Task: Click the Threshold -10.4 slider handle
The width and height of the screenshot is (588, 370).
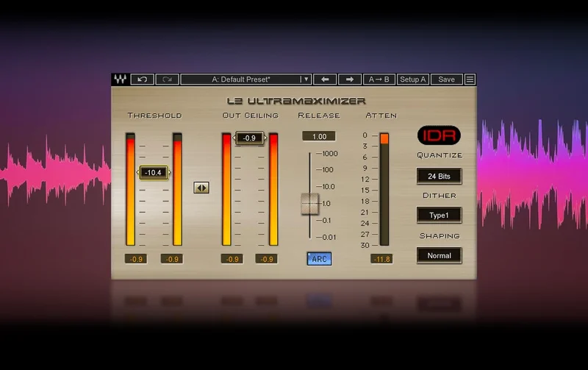Action: click(154, 173)
